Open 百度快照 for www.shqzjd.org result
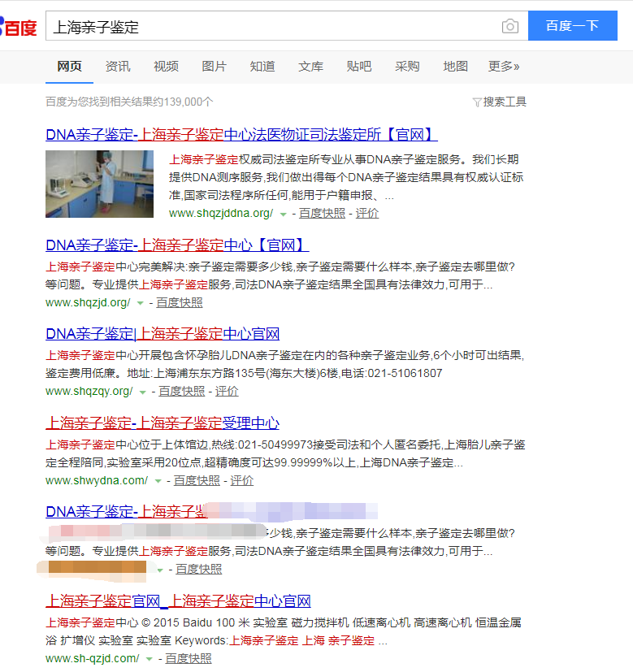 coord(180,302)
